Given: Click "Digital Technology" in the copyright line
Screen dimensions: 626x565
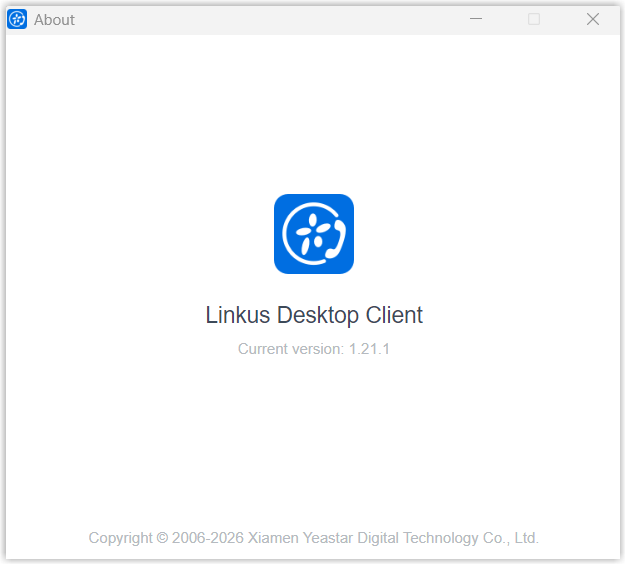Looking at the screenshot, I should click(x=415, y=538).
